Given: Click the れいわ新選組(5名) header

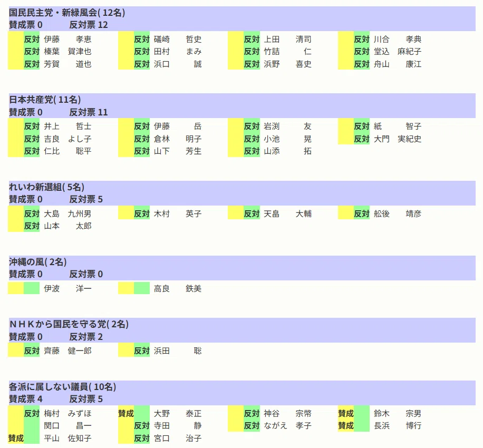Looking at the screenshot, I should [46, 187].
